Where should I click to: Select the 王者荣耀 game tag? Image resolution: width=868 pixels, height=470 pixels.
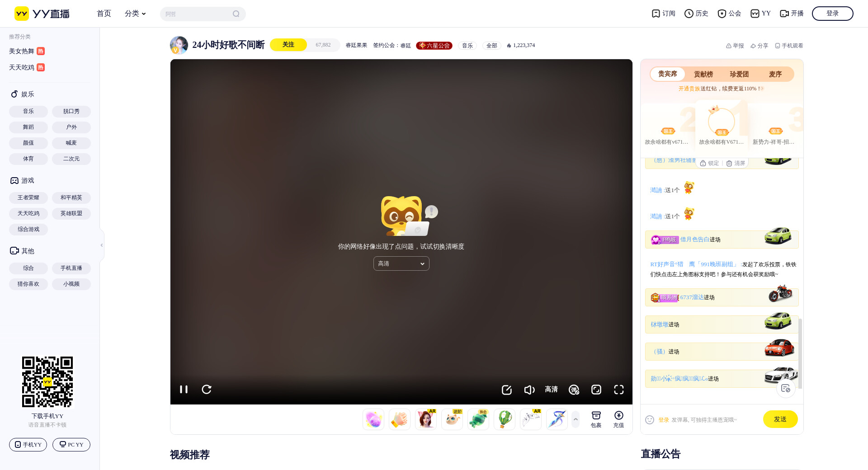click(x=28, y=197)
